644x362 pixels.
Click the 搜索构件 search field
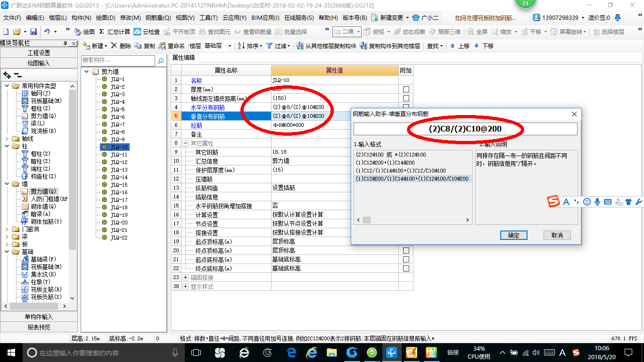118,60
